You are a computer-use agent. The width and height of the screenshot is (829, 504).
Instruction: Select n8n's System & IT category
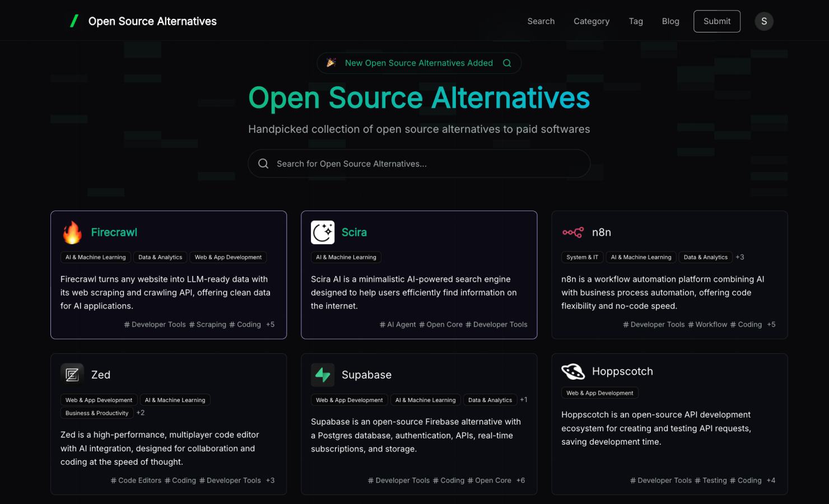[x=583, y=258]
